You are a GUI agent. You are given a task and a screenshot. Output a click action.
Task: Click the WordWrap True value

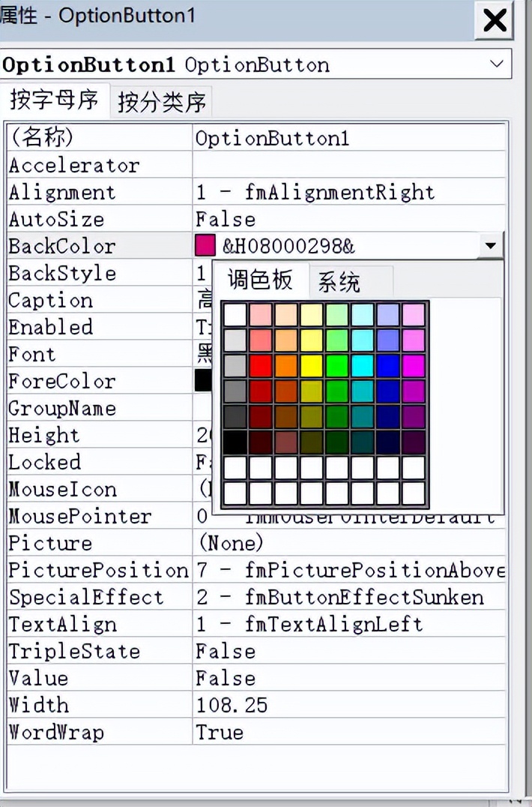coord(348,732)
